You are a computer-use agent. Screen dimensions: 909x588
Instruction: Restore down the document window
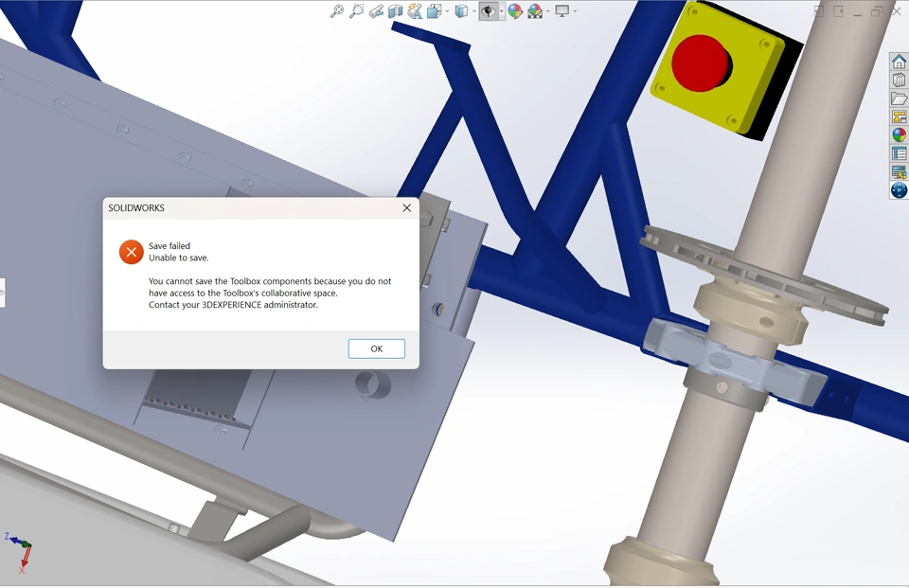(877, 11)
